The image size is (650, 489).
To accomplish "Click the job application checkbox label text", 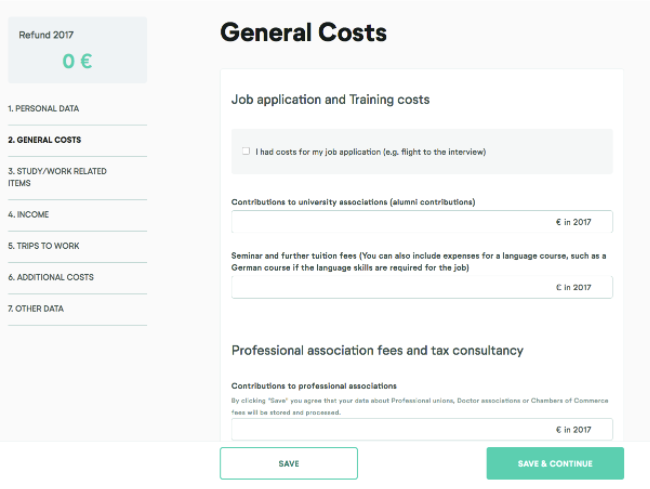I will [x=371, y=152].
